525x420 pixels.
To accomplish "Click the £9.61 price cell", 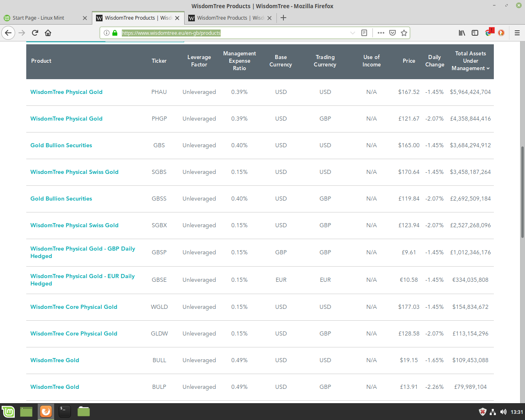I will click(409, 252).
